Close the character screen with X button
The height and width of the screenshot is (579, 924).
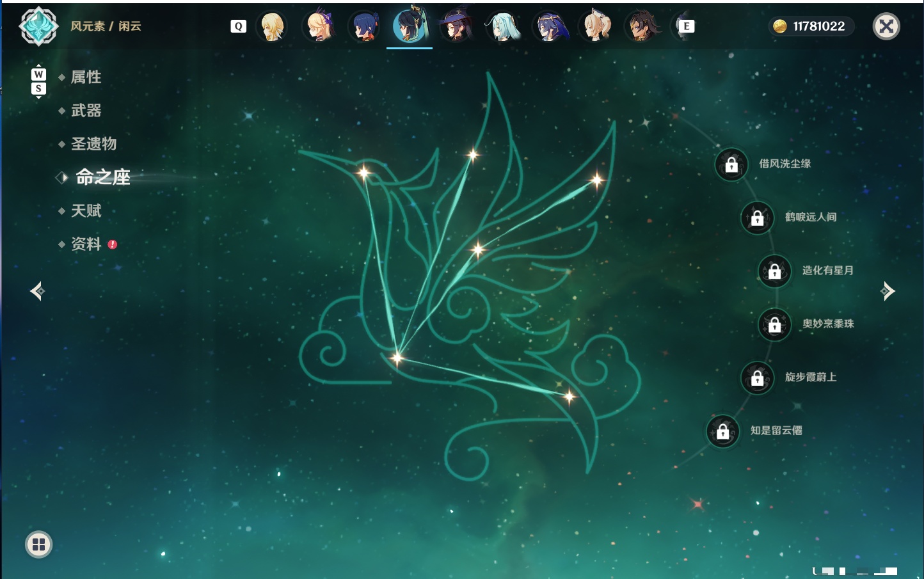(x=886, y=26)
